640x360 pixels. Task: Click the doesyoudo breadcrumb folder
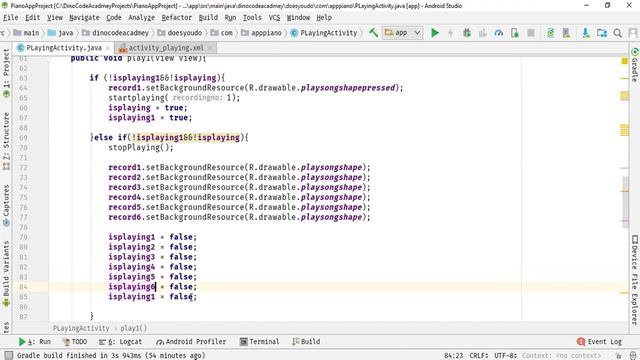coord(180,33)
